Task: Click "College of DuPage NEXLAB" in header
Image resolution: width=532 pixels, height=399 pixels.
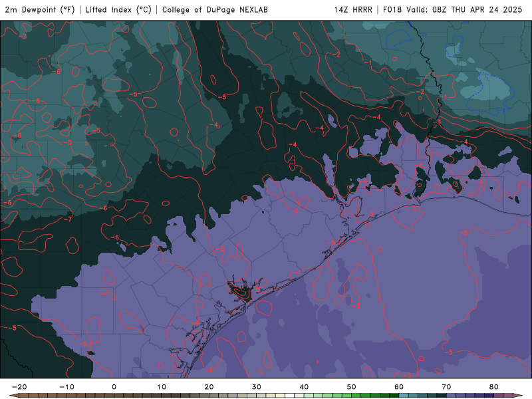Action: pyautogui.click(x=215, y=9)
